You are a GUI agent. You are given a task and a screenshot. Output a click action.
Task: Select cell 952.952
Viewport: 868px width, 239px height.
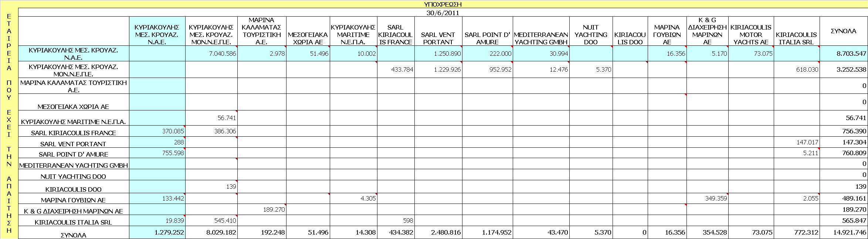coord(487,69)
